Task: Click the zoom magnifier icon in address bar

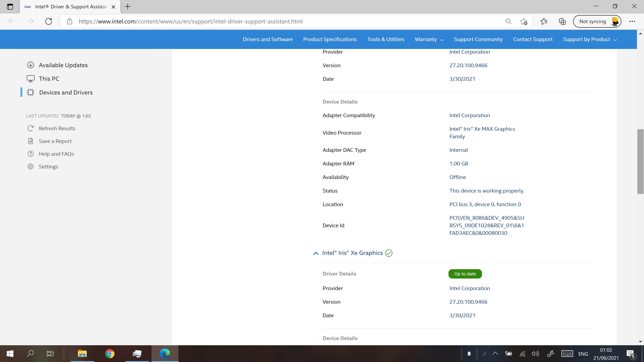Action: [508, 21]
